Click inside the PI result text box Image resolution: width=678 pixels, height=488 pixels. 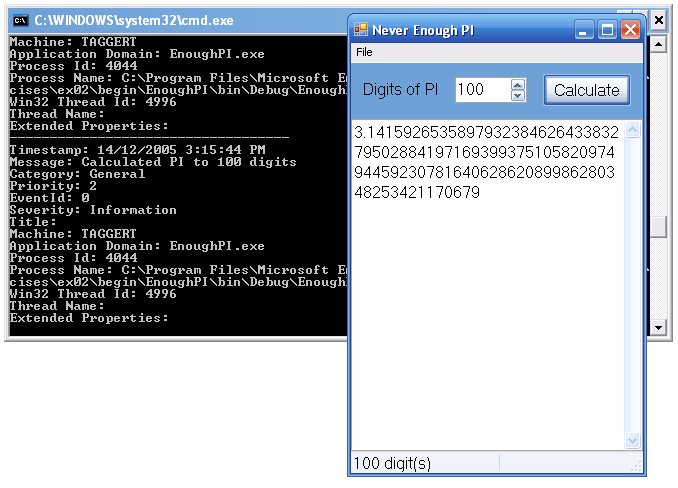[488, 300]
